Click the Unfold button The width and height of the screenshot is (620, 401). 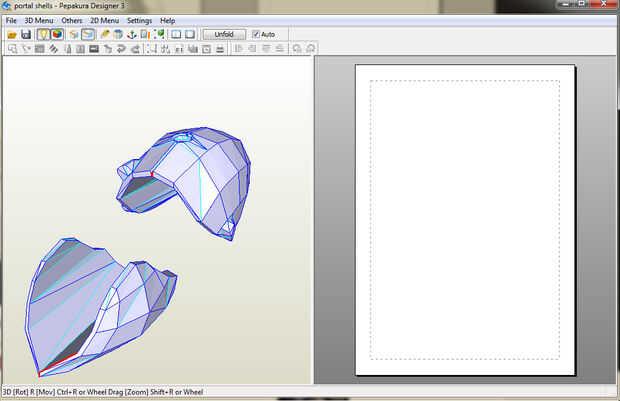[224, 34]
